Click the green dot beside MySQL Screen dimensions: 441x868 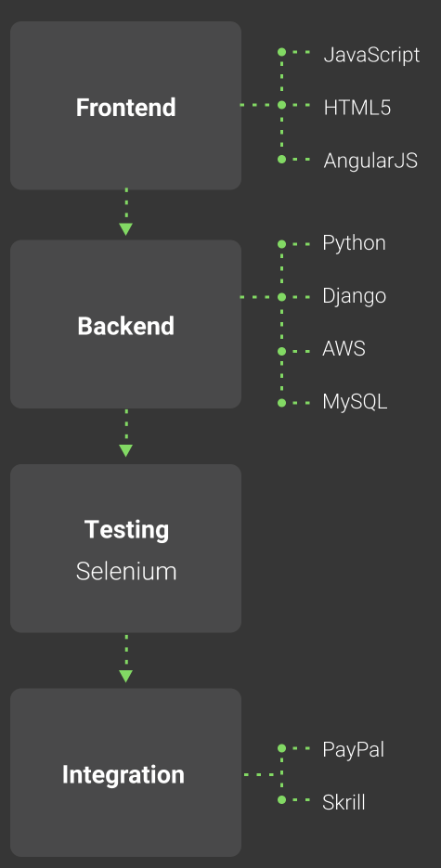281,403
